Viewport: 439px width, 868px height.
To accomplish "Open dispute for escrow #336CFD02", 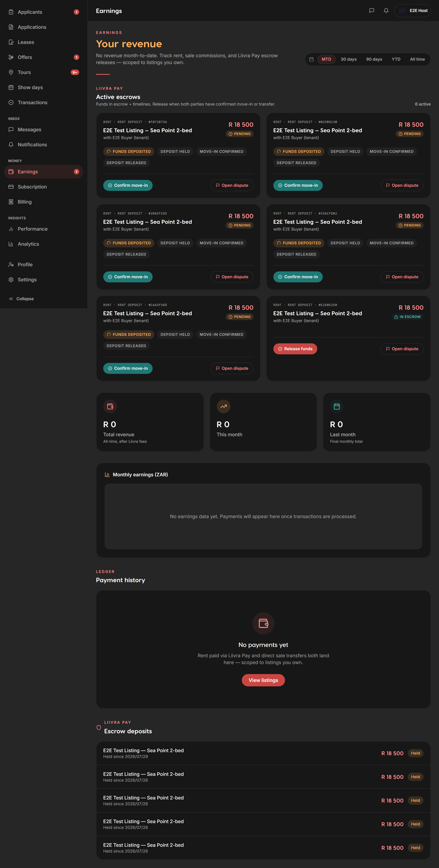I will point(402,277).
